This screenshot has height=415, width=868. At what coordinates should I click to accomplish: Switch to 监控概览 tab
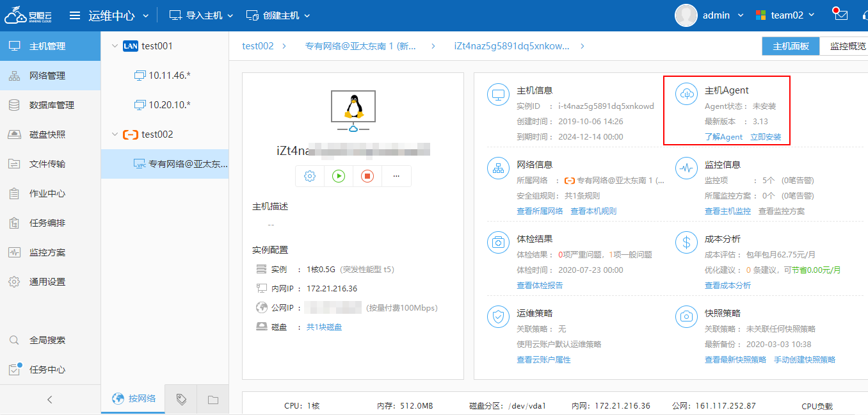(845, 46)
